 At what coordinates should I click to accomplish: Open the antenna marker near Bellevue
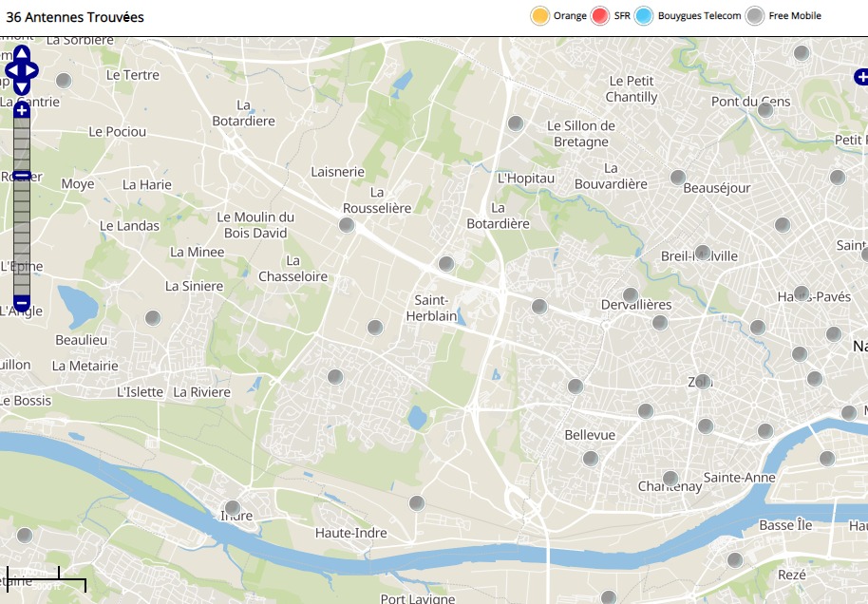click(x=591, y=459)
